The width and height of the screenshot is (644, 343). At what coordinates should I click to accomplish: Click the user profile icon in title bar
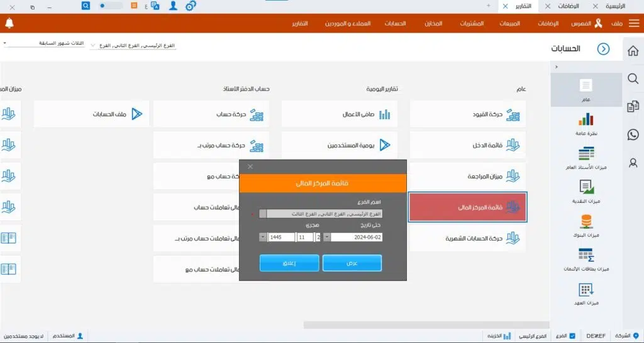pos(174,6)
